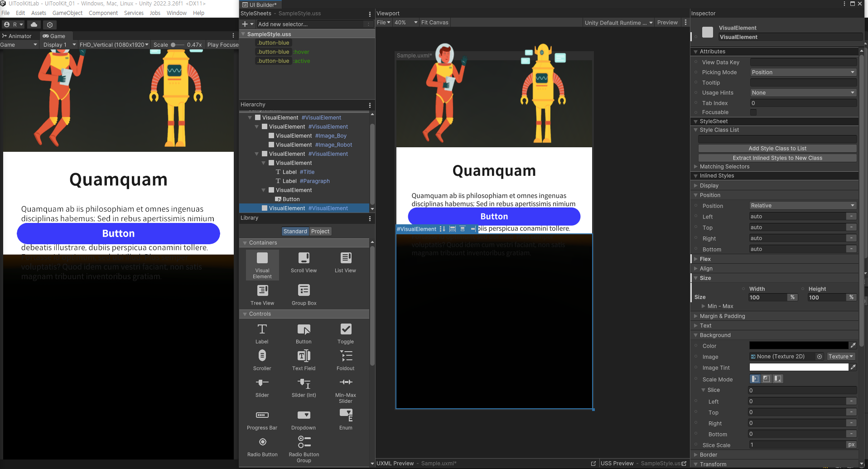Switch to the Animator tab
Viewport: 868px width, 469px height.
point(17,36)
